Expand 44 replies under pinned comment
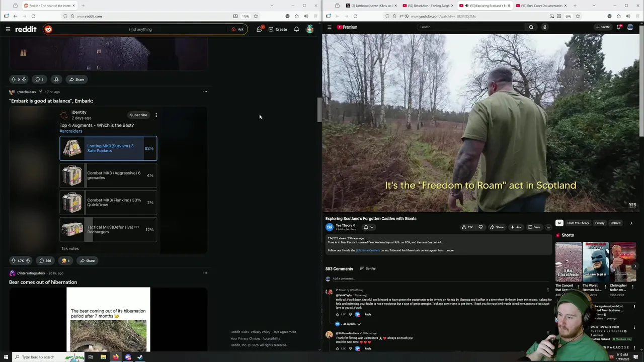 click(x=348, y=324)
